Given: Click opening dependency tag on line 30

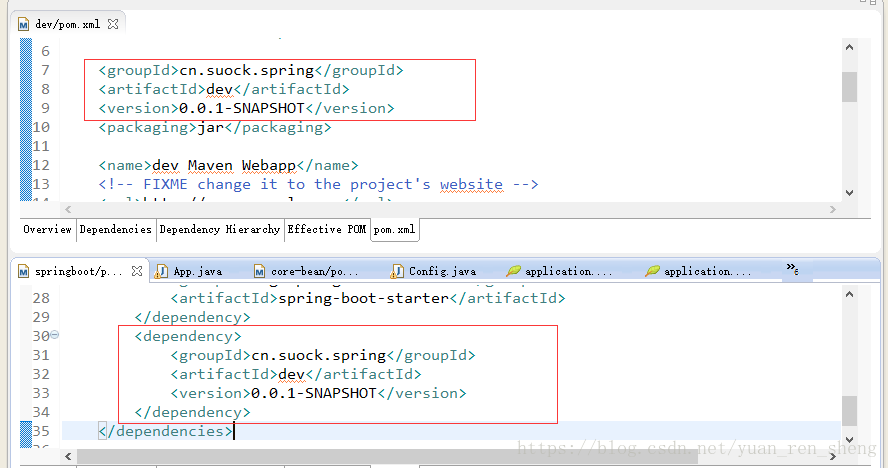Looking at the screenshot, I should 188,337.
